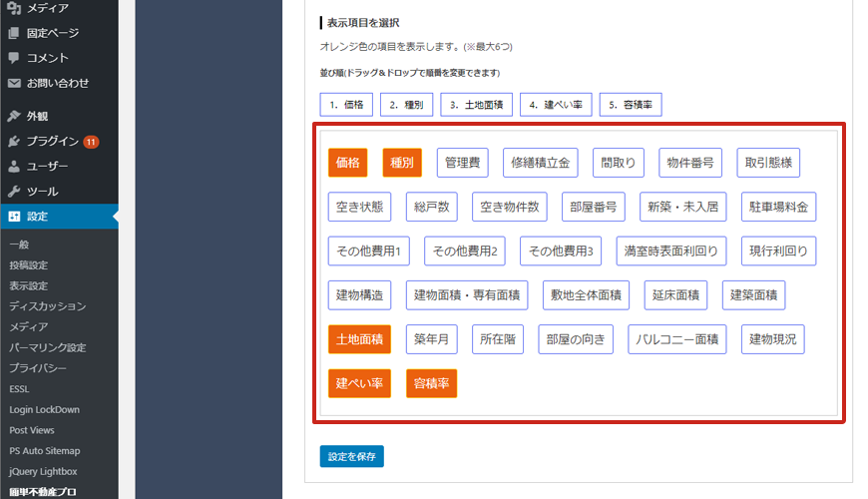Open Comments via the speech bubble icon

(x=14, y=58)
